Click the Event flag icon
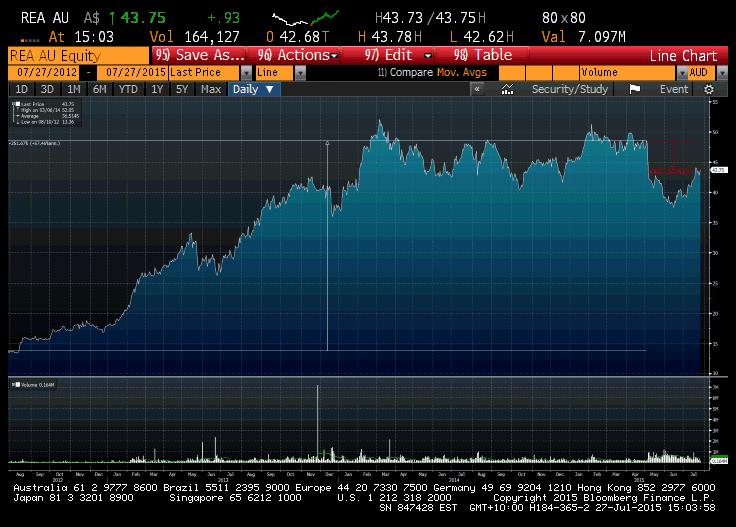This screenshot has height=527, width=736. (x=635, y=89)
